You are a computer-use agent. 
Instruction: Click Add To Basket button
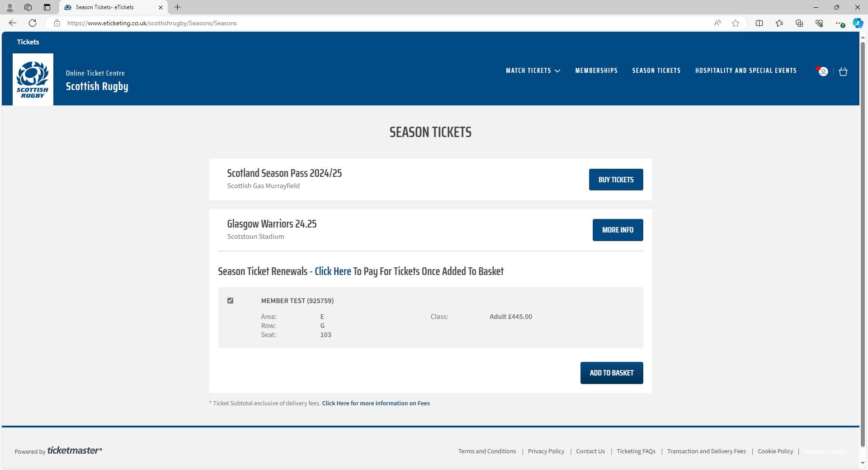pyautogui.click(x=612, y=373)
